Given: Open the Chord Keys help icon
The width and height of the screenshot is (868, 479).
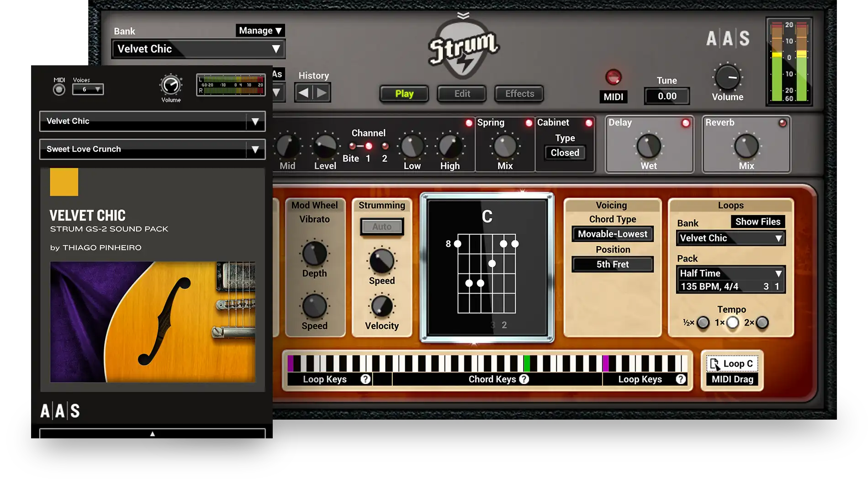Looking at the screenshot, I should click(524, 379).
